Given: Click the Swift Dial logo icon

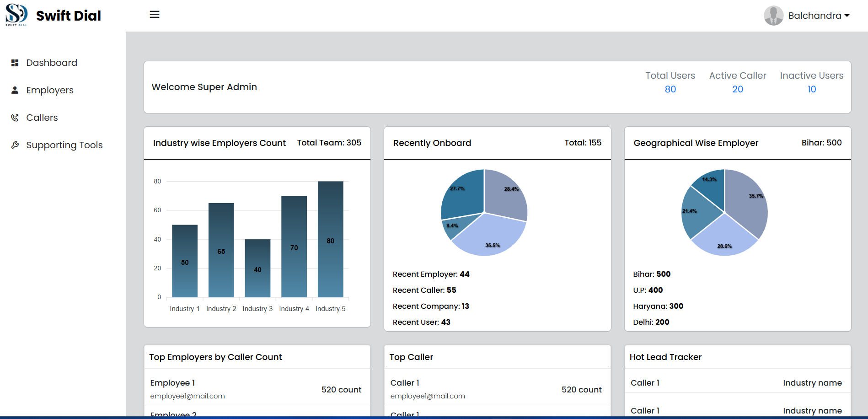Looking at the screenshot, I should (16, 14).
